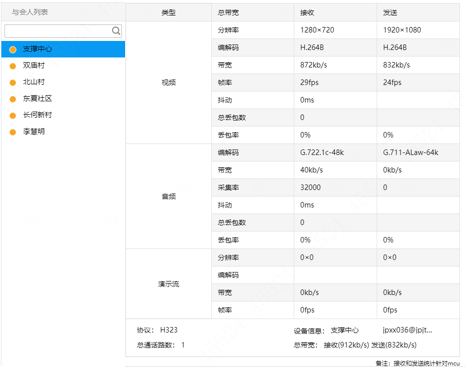465x371 pixels.
Task: Click the search magnifier icon in participant list
Action: pos(116,31)
